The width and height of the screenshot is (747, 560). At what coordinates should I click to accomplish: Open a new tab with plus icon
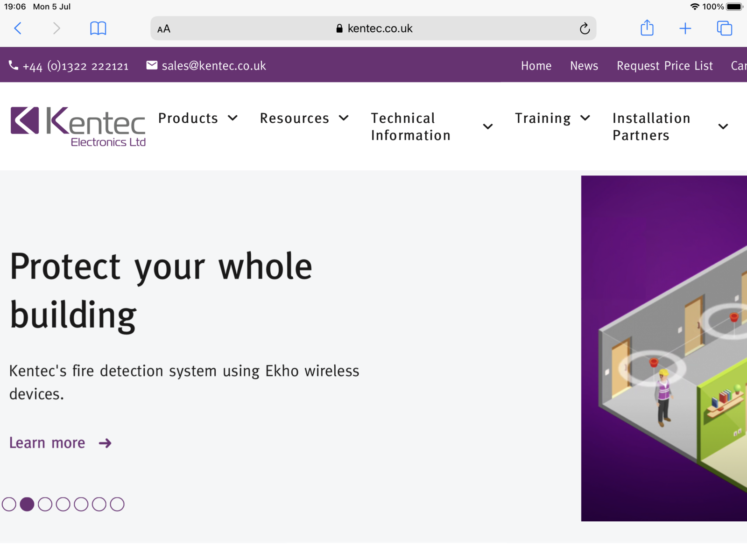[685, 28]
